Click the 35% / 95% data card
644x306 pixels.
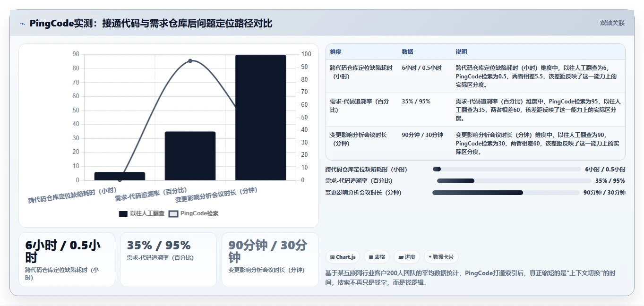point(168,260)
